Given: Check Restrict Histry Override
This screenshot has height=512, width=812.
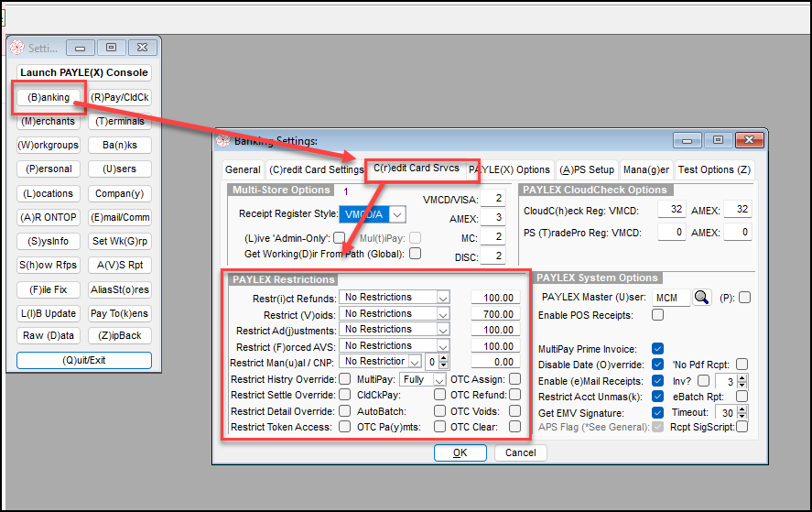Looking at the screenshot, I should point(344,379).
